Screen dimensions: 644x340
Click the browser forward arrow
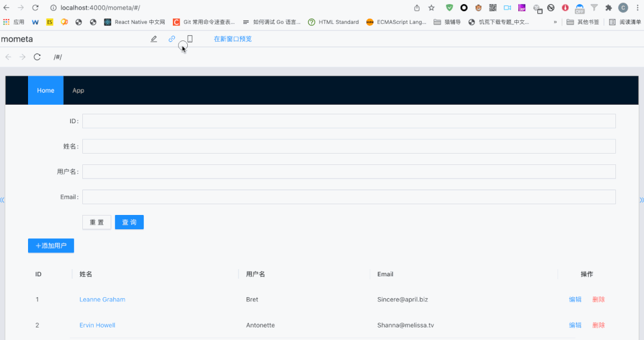20,8
